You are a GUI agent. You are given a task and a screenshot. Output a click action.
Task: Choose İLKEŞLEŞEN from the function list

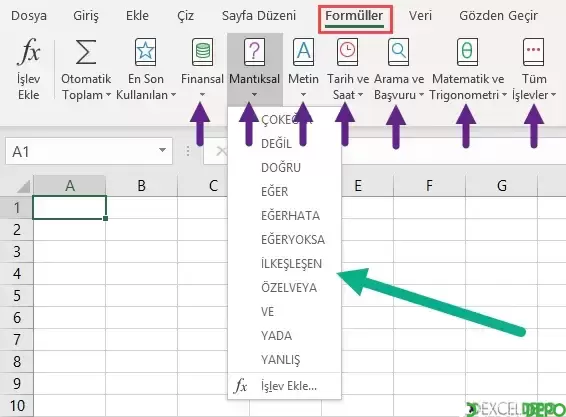click(x=291, y=264)
